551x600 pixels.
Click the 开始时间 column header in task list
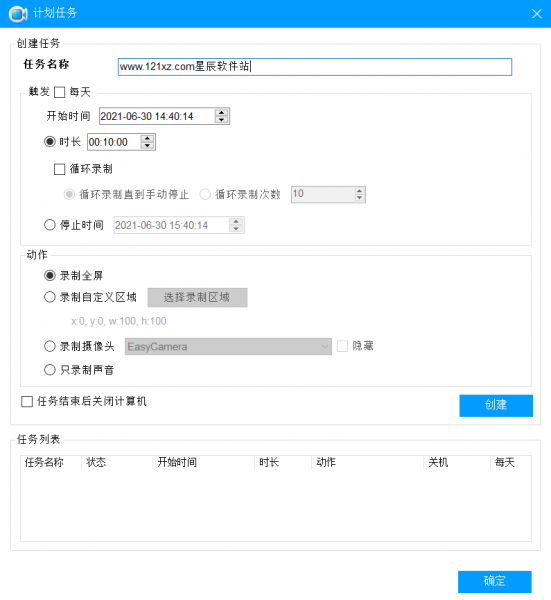click(x=177, y=462)
